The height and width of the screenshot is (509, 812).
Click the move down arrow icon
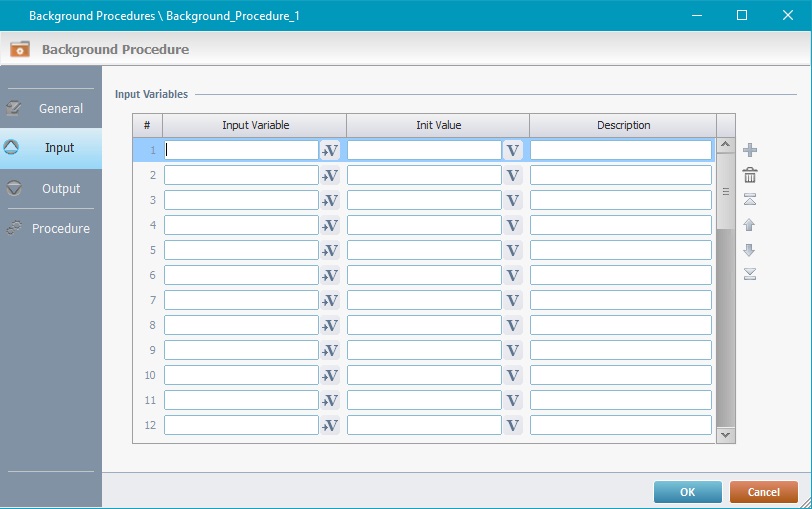[750, 250]
